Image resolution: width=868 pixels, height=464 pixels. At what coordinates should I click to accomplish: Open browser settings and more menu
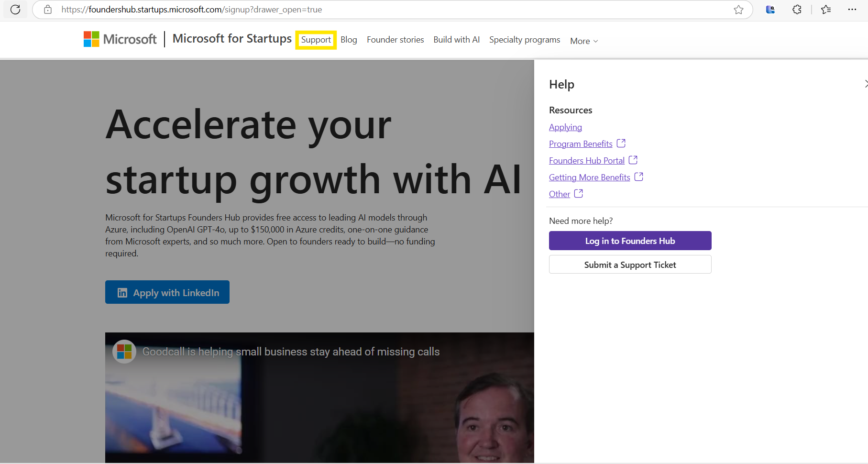click(x=852, y=10)
